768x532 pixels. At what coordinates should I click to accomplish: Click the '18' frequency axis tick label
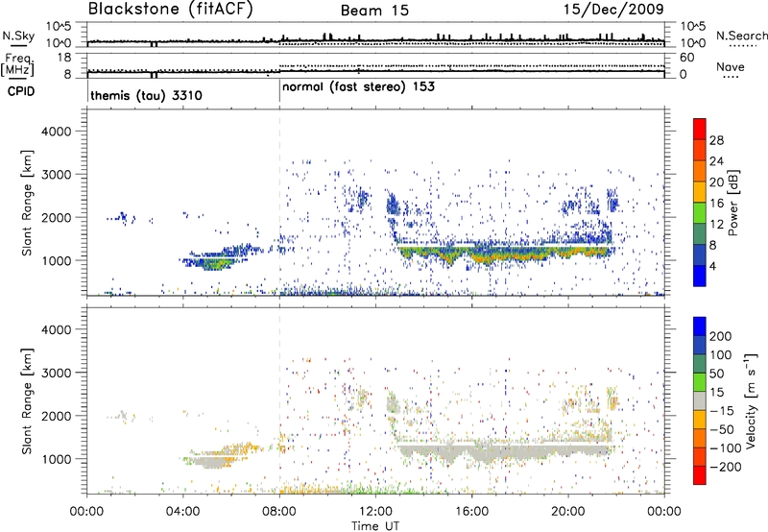tap(64, 58)
